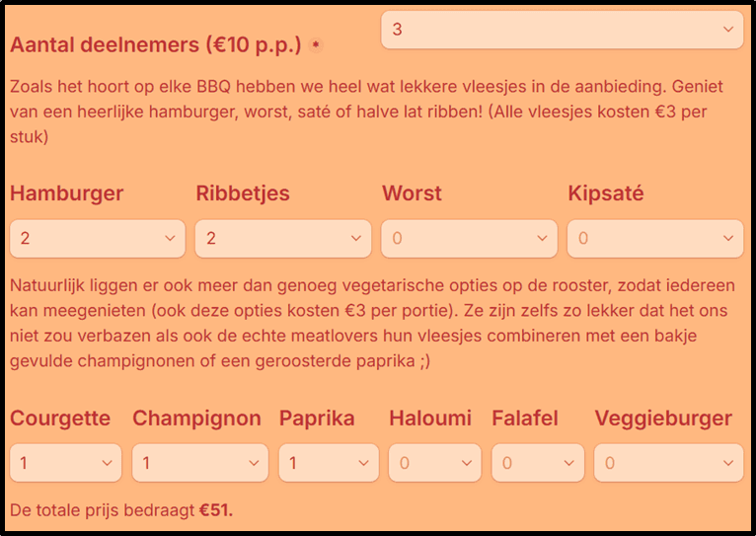This screenshot has height=536, width=756.
Task: Select the Worst quantity dropdown
Action: (469, 238)
